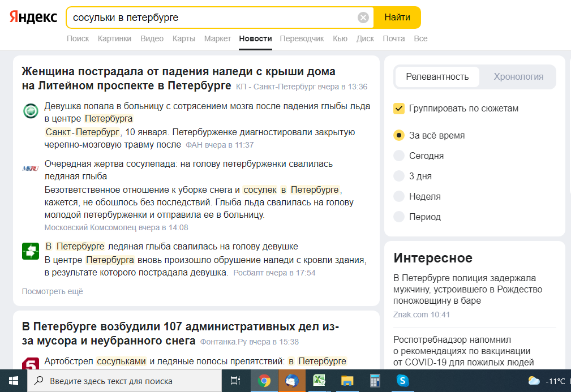571x392 pixels.
Task: Open 'КП - Санкт-Петербург' source link
Action: click(x=302, y=87)
